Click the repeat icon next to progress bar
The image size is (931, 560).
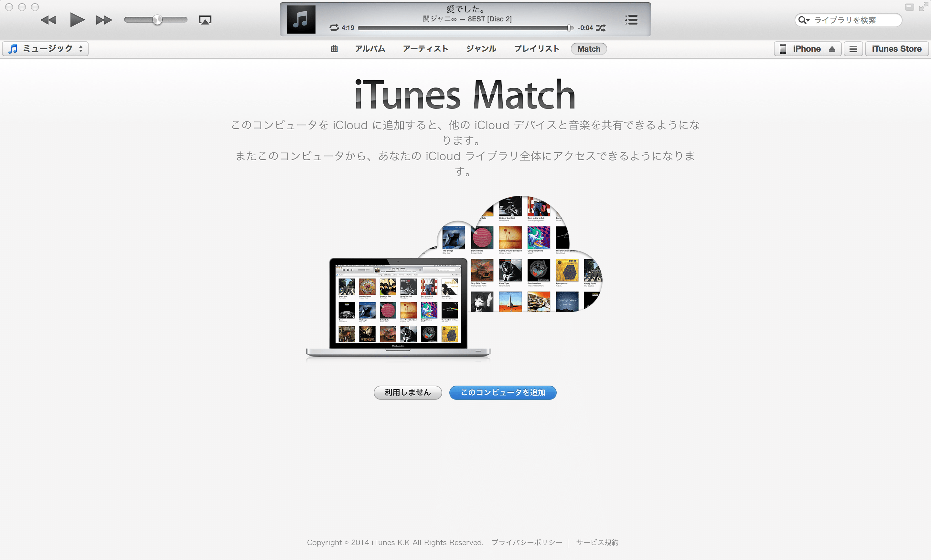(x=332, y=27)
